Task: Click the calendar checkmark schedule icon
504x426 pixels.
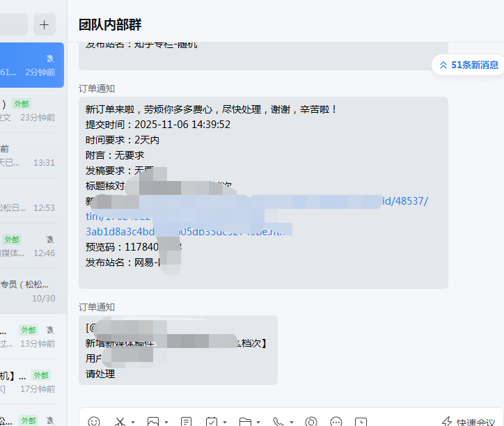Action: pyautogui.click(x=212, y=422)
